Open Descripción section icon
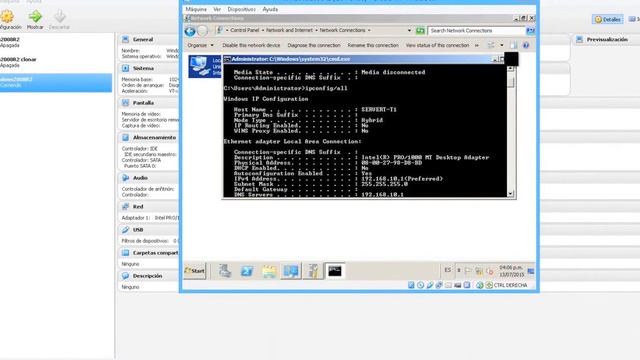 (125, 276)
